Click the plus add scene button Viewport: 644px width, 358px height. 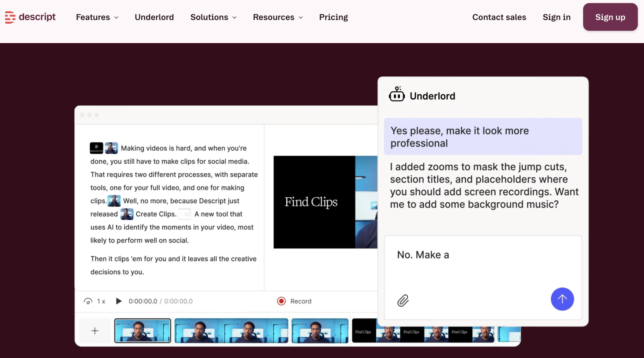click(x=95, y=331)
